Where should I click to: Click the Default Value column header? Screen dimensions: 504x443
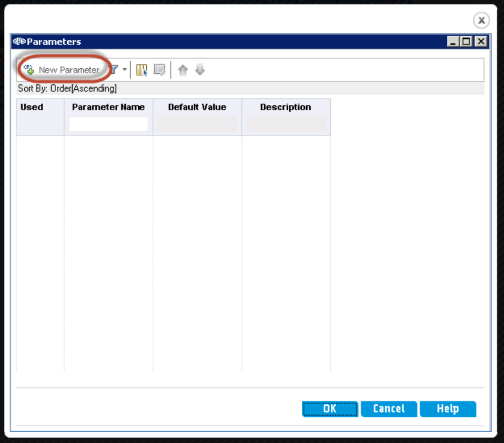click(x=197, y=107)
